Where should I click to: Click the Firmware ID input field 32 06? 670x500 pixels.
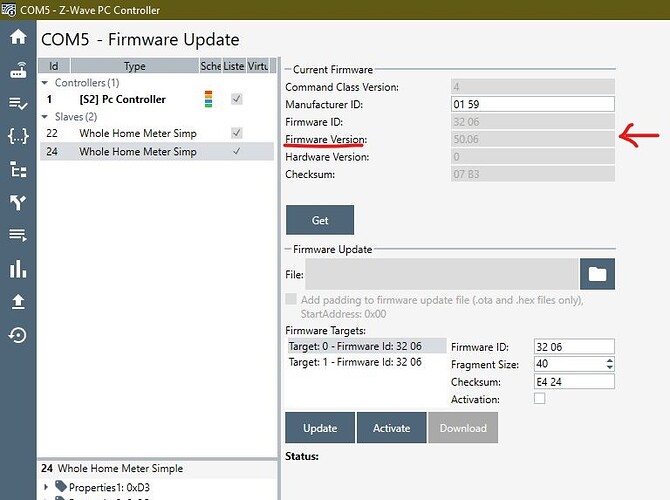point(574,347)
